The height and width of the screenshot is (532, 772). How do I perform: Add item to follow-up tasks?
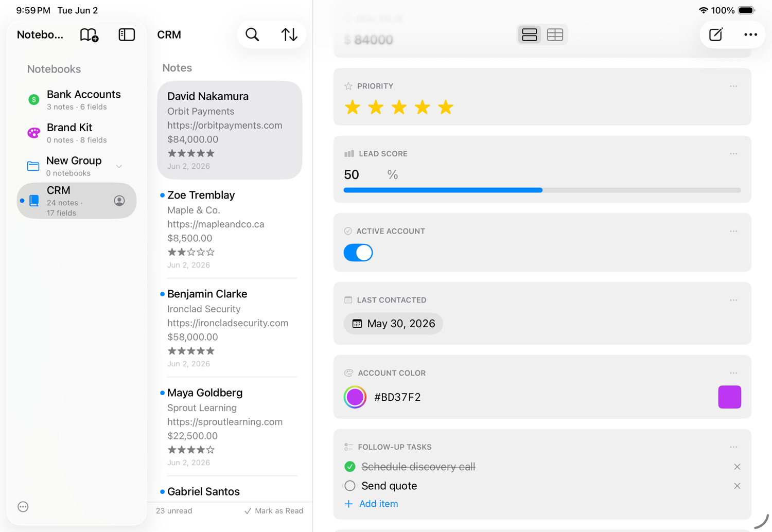coord(371,504)
